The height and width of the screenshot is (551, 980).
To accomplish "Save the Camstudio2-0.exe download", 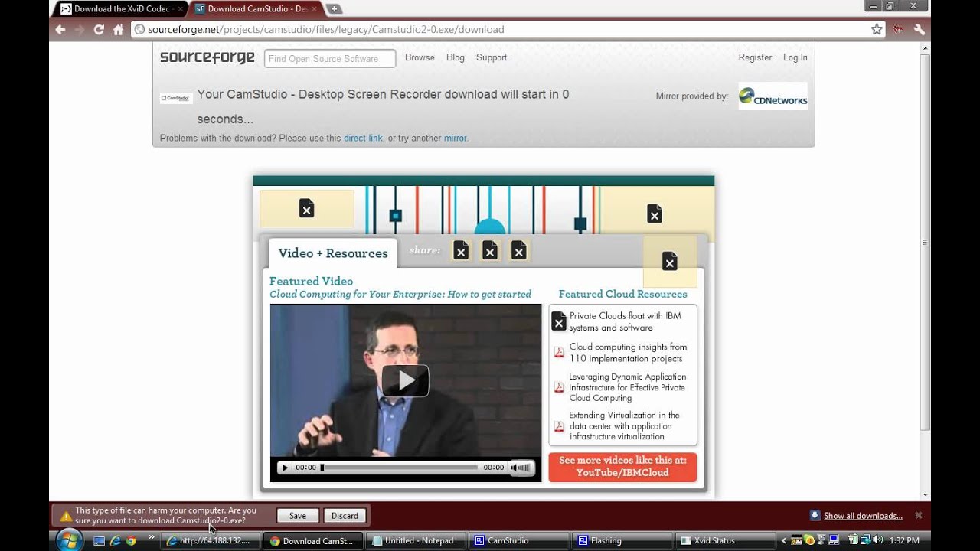I will pyautogui.click(x=298, y=516).
